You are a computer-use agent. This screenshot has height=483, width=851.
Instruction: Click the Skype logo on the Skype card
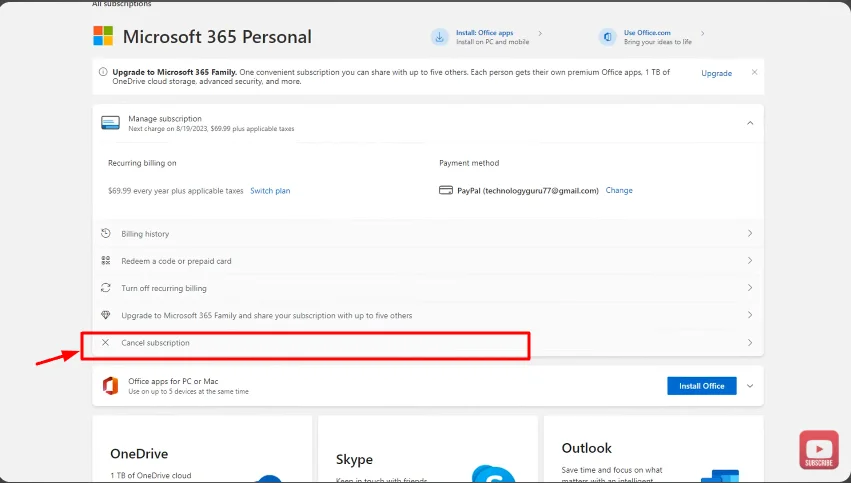493,474
